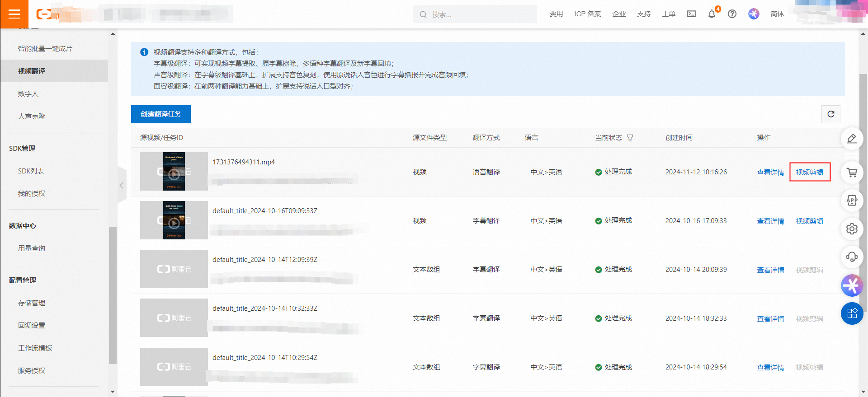Open the customer support headset icon
This screenshot has width=868, height=397.
852,257
